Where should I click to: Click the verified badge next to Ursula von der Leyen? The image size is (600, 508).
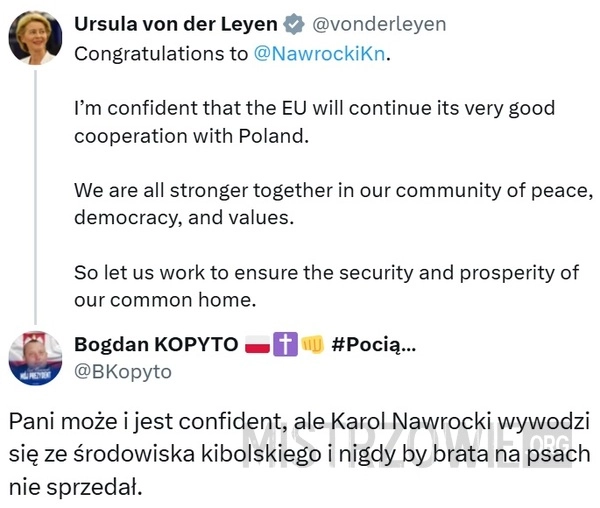pyautogui.click(x=294, y=24)
